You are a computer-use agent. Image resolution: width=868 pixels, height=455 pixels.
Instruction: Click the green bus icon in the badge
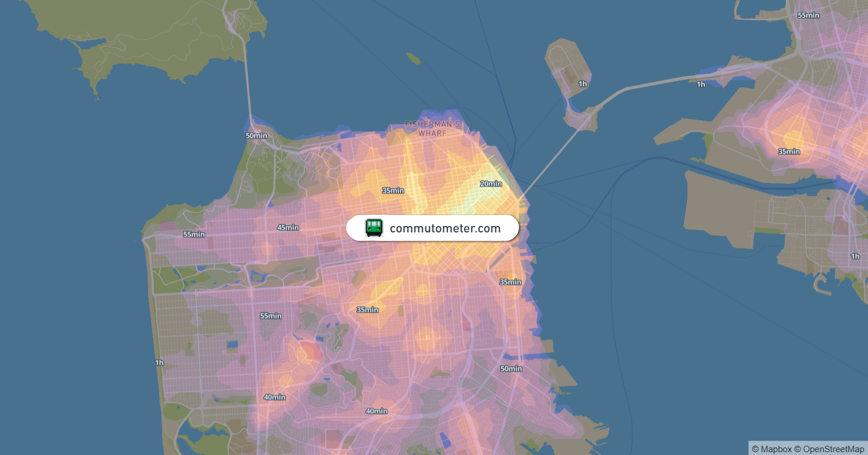pos(374,228)
